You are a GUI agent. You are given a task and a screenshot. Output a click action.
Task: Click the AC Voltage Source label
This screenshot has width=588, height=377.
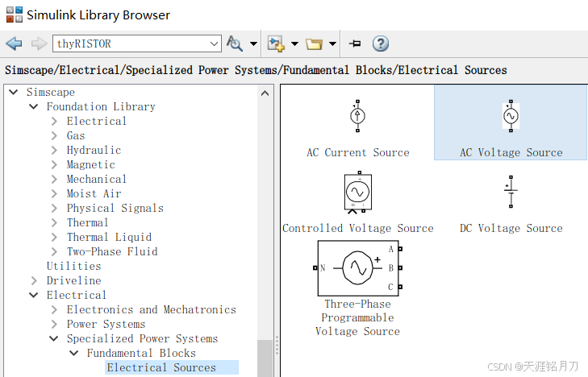(x=511, y=153)
